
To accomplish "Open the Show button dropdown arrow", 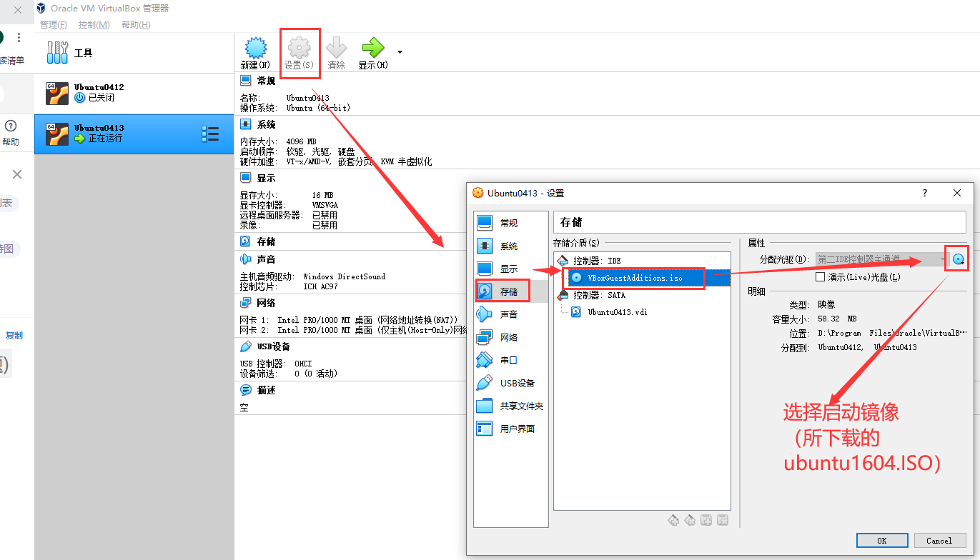I will pos(400,52).
